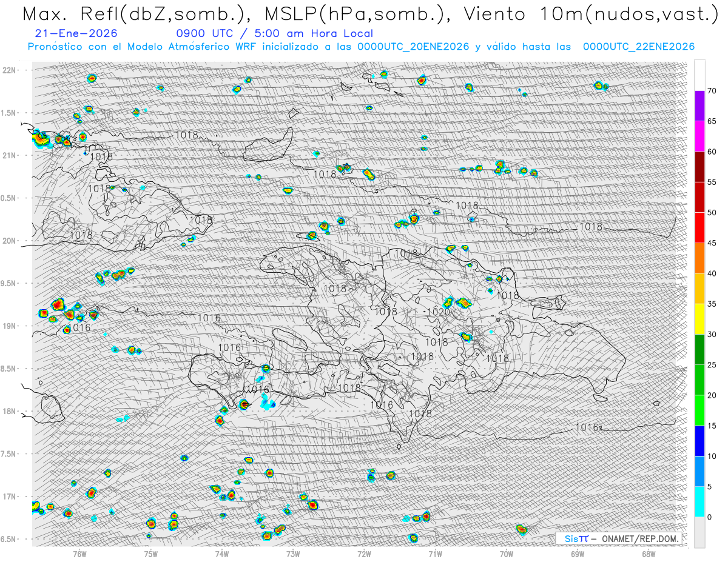This screenshot has width=728, height=562.
Task: Click the '40' colorbar label
Action: 712,273
